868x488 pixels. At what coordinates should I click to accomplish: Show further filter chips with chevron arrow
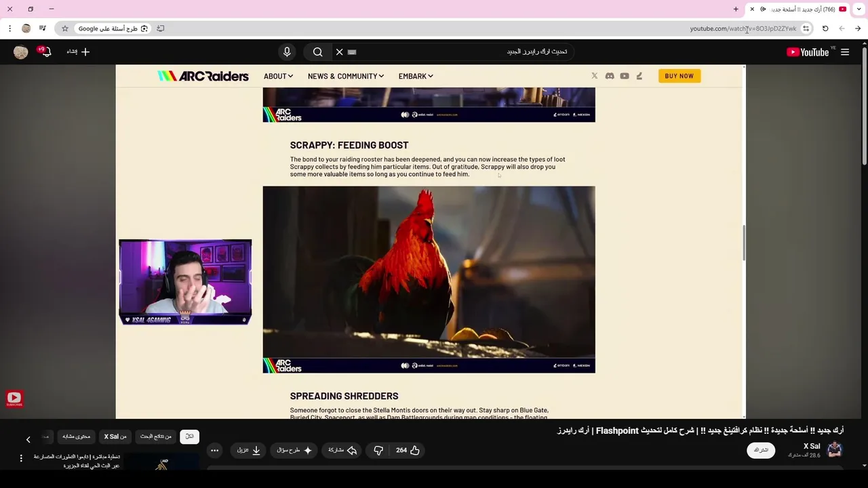click(x=28, y=440)
